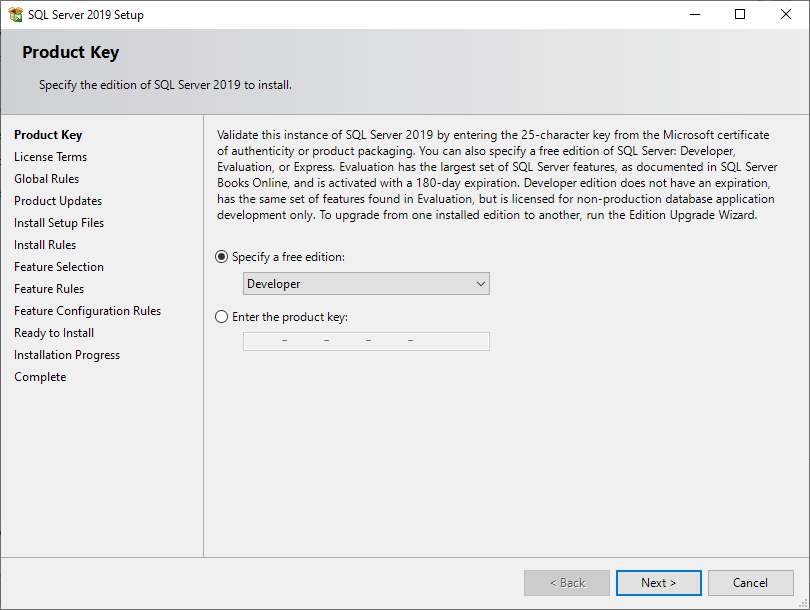The image size is (810, 610).
Task: Click Feature Rules in the sidebar
Action: tap(49, 289)
